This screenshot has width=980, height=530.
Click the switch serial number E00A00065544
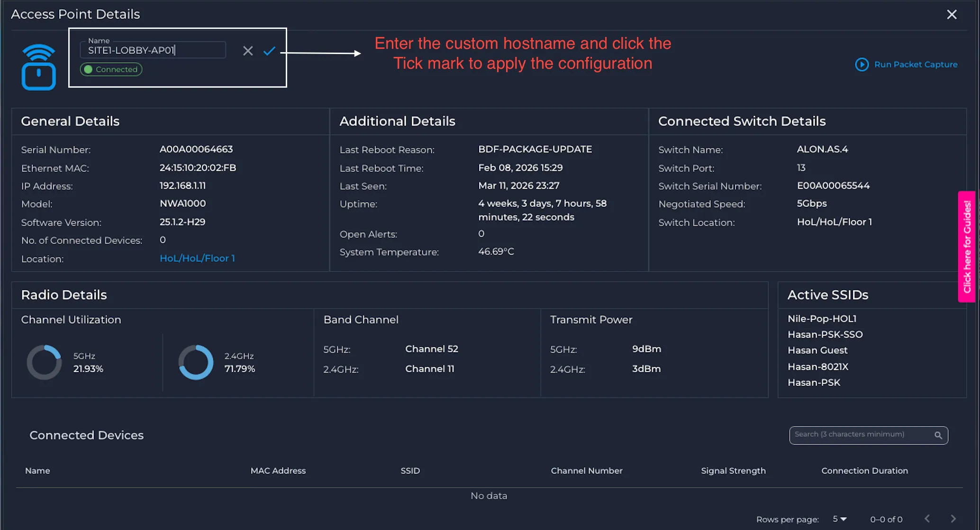click(833, 186)
